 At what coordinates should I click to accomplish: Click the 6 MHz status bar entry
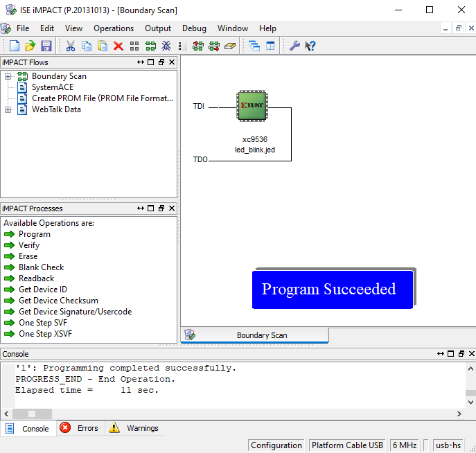pos(405,445)
